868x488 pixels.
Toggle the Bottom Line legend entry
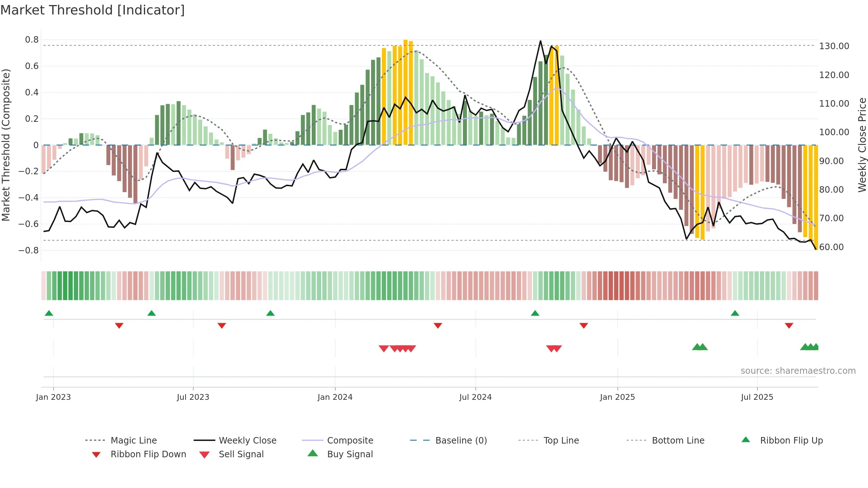coord(665,440)
